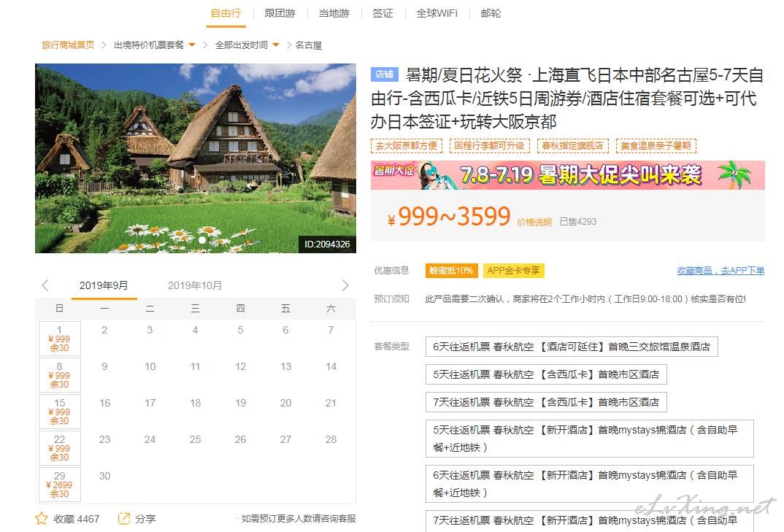Select package 5天往返机票 含西瓜卡 首晚市区酒店
This screenshot has height=532, width=784.
click(546, 374)
